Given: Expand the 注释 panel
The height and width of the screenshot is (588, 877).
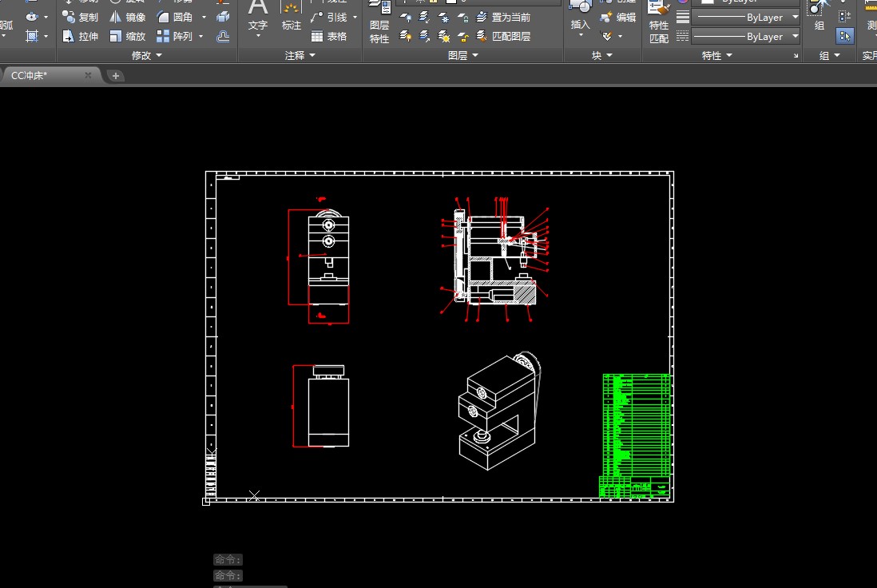Looking at the screenshot, I should coord(300,55).
